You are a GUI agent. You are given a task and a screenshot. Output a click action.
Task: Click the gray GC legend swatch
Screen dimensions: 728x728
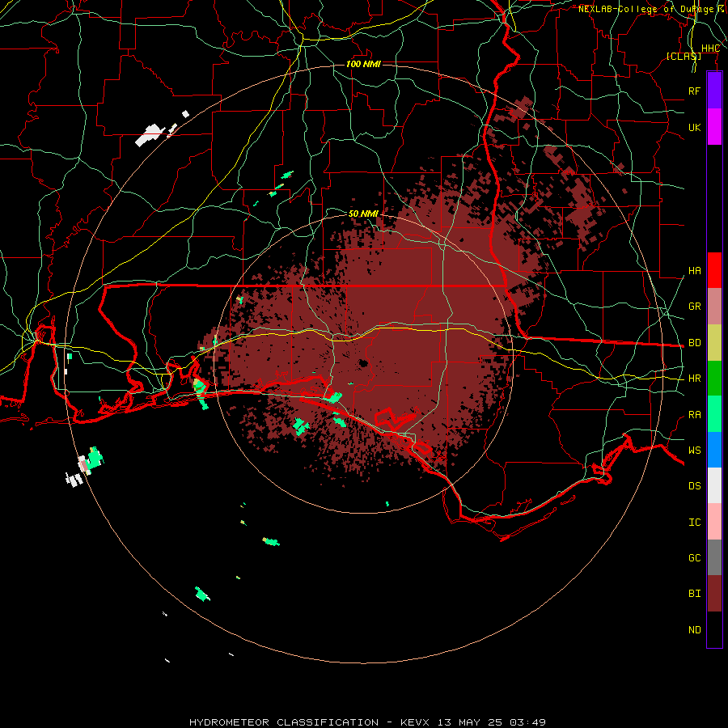pos(714,557)
